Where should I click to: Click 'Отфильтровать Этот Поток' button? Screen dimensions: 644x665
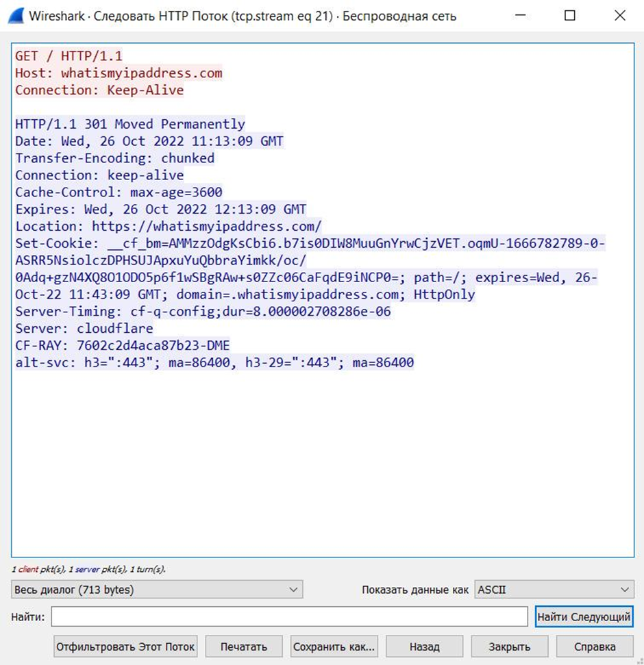126,647
